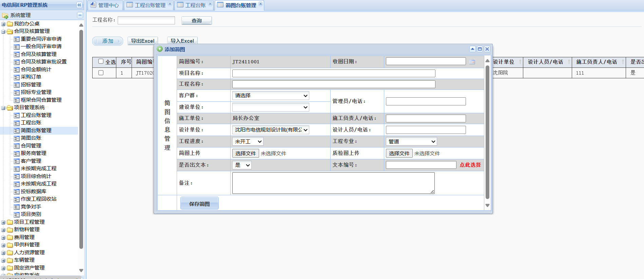This screenshot has height=279, width=644.
Task: Click the 我的办公桌 folder icon
Action: 10,24
